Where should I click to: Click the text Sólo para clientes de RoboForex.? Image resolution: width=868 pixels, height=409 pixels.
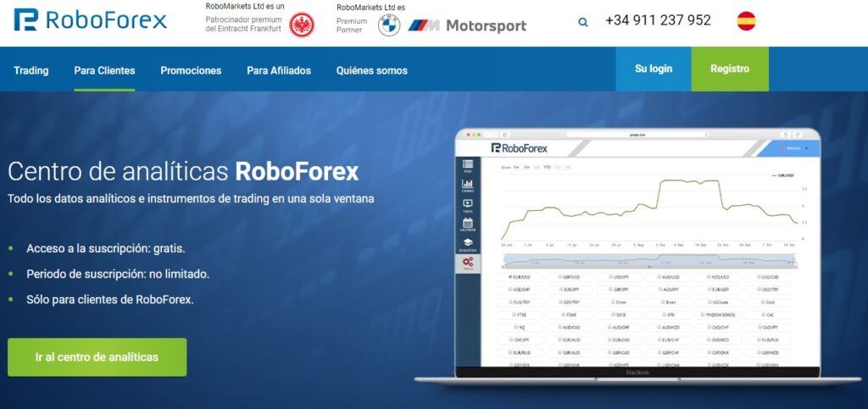click(x=110, y=300)
